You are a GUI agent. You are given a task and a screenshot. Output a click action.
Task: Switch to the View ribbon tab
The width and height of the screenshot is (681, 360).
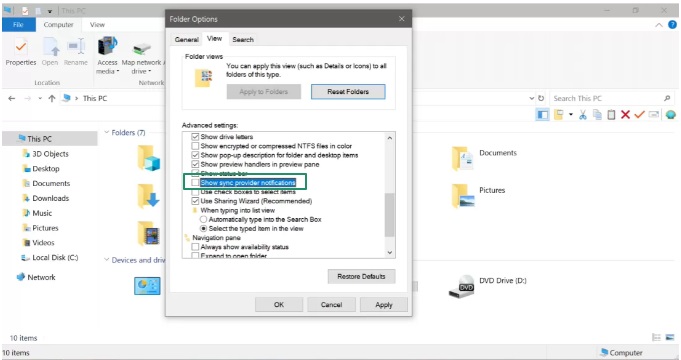[x=97, y=25]
